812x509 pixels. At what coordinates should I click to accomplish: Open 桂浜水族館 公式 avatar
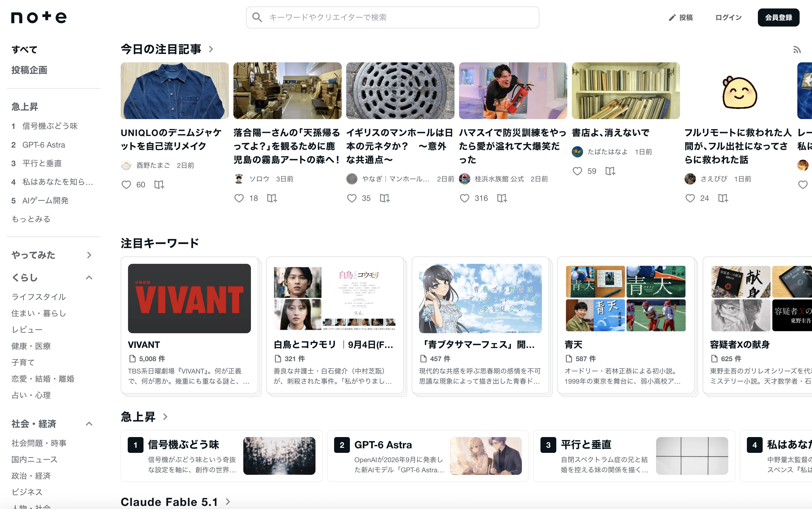click(465, 179)
